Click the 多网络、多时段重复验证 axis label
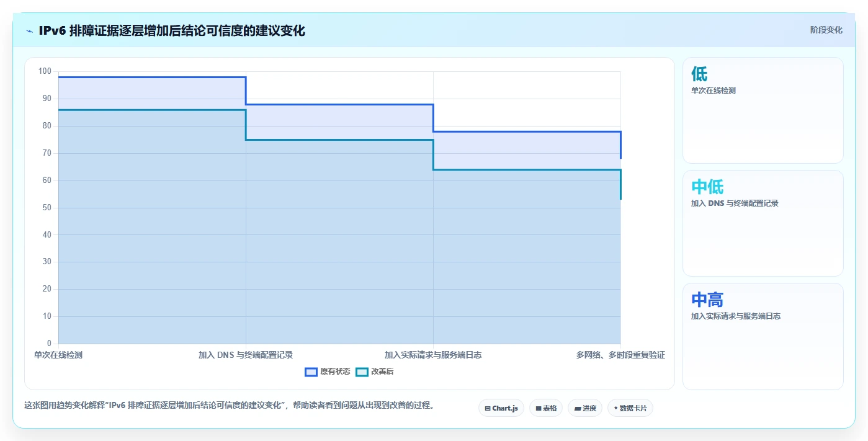Image resolution: width=868 pixels, height=441 pixels. [620, 355]
